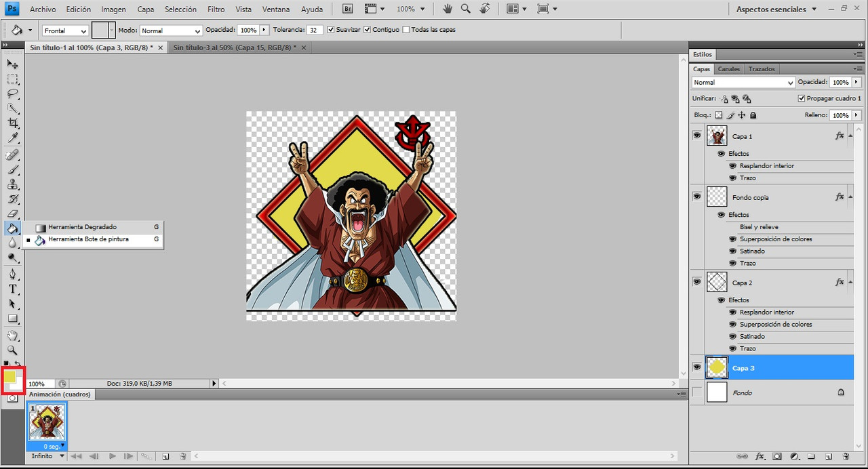The width and height of the screenshot is (868, 469).
Task: Toggle the Suavizar checkbox
Action: click(x=330, y=30)
